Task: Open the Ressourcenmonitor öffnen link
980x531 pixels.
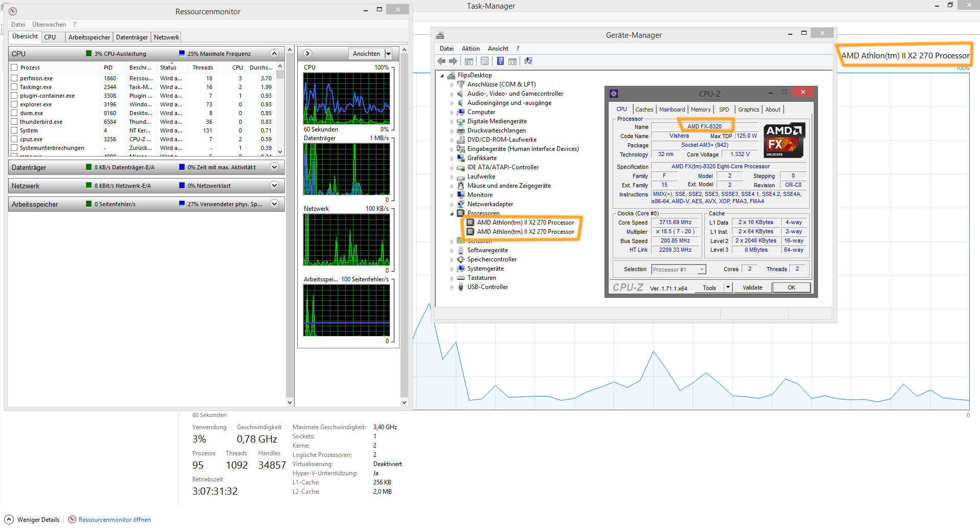Action: click(115, 520)
